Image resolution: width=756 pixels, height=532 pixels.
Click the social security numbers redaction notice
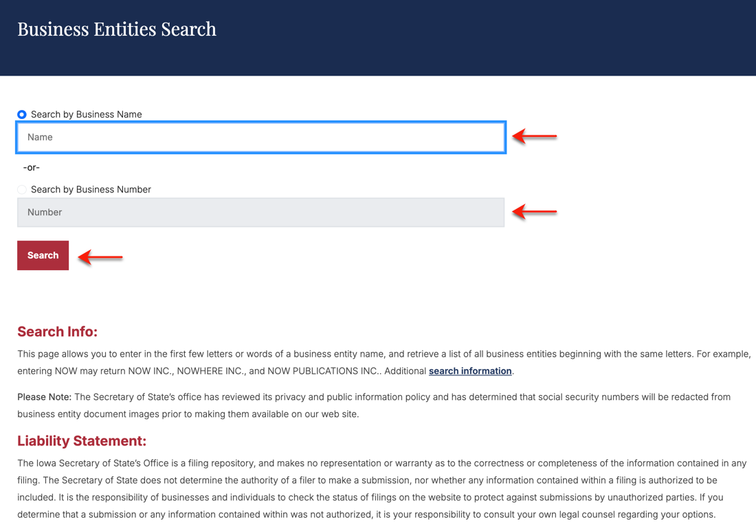374,406
